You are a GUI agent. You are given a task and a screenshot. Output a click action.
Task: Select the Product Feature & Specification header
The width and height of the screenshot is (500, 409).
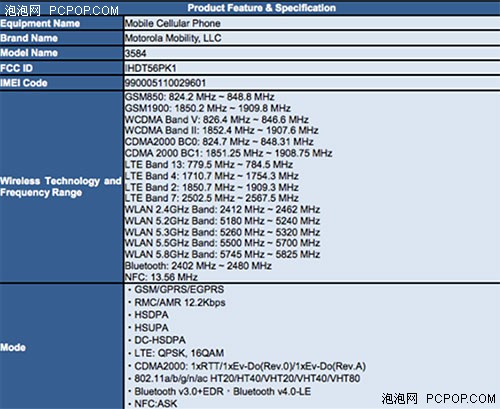click(262, 8)
